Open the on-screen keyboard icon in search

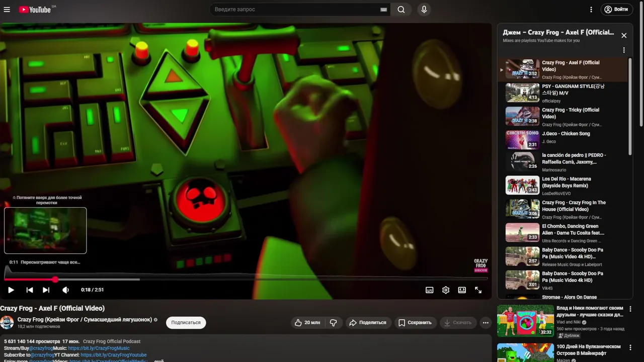[x=384, y=10]
